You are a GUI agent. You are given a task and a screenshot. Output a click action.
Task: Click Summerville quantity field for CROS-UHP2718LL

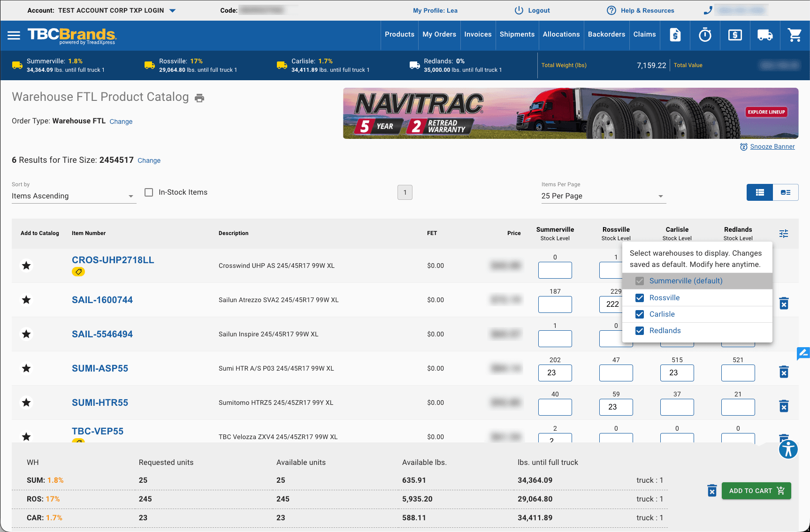(x=555, y=270)
